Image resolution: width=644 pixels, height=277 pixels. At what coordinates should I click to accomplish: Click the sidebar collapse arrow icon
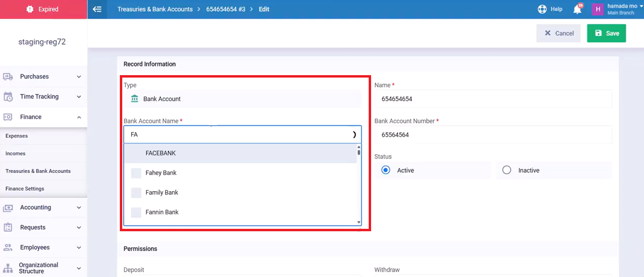97,9
